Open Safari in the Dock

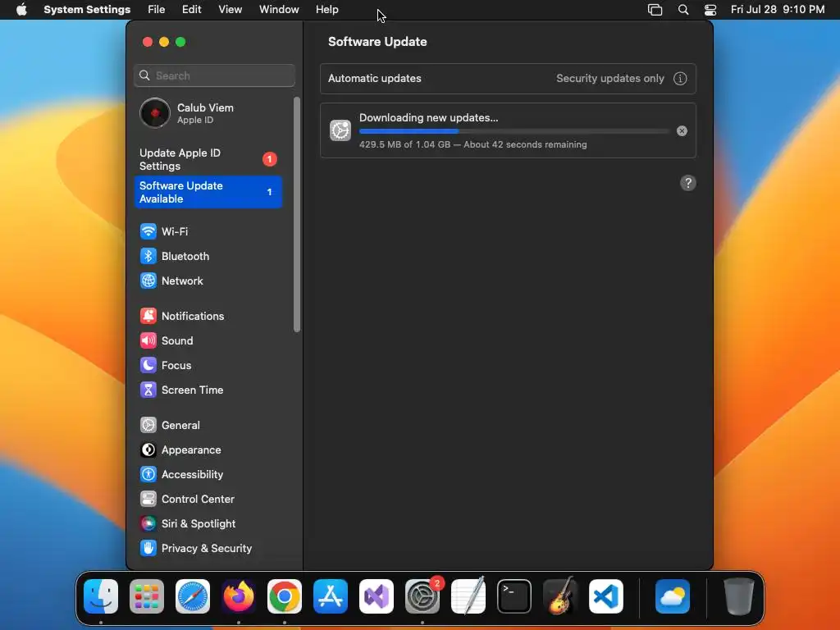click(x=193, y=596)
